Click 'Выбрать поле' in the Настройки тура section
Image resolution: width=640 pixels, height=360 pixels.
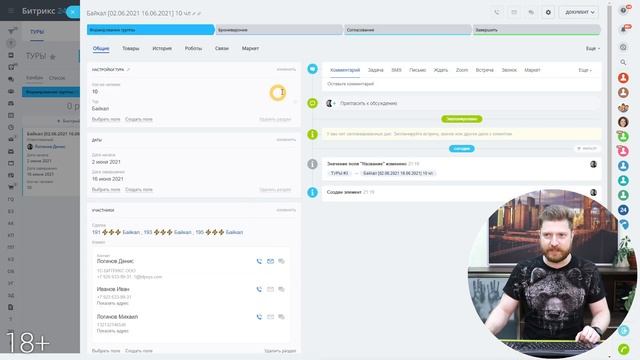(106, 119)
